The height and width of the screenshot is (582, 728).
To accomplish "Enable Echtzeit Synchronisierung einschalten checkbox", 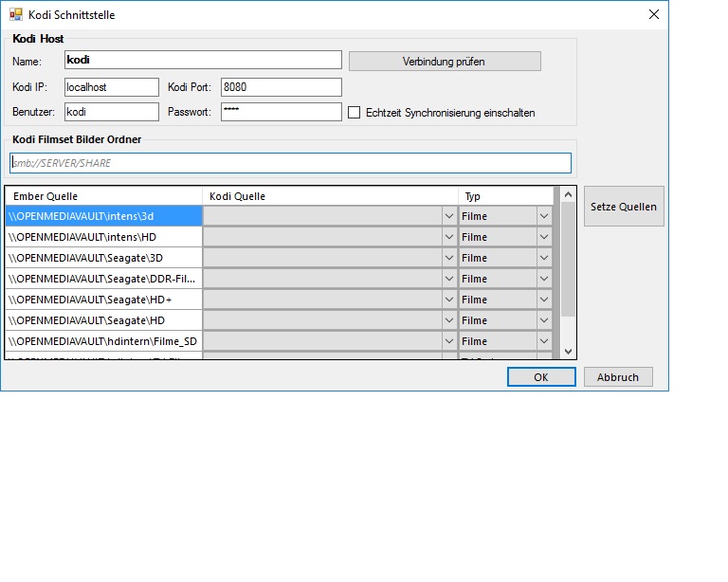I will point(354,112).
